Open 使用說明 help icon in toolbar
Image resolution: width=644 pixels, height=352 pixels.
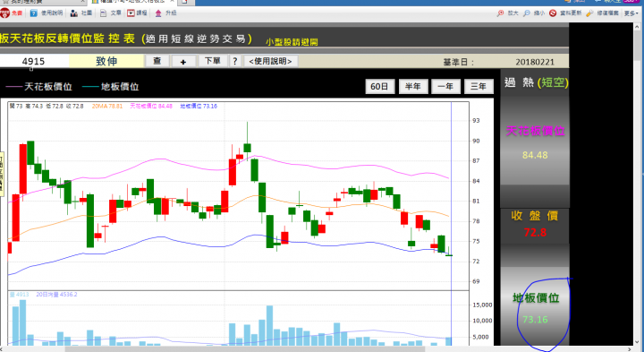pos(34,13)
